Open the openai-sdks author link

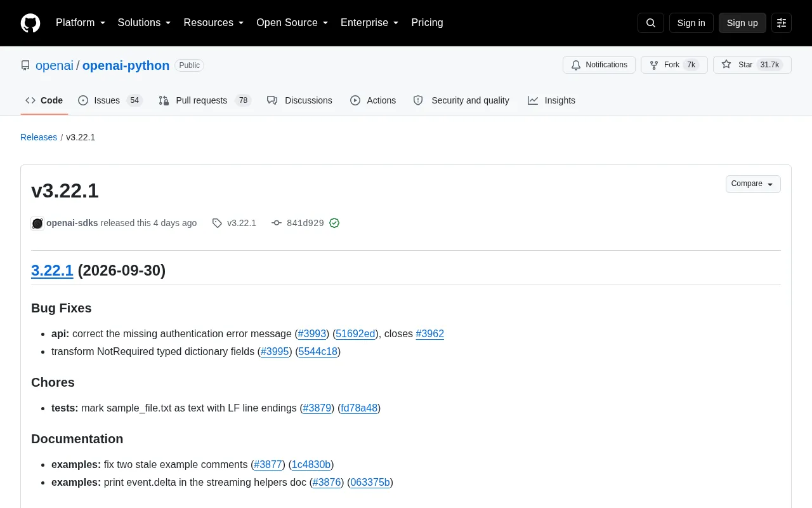[x=72, y=223]
